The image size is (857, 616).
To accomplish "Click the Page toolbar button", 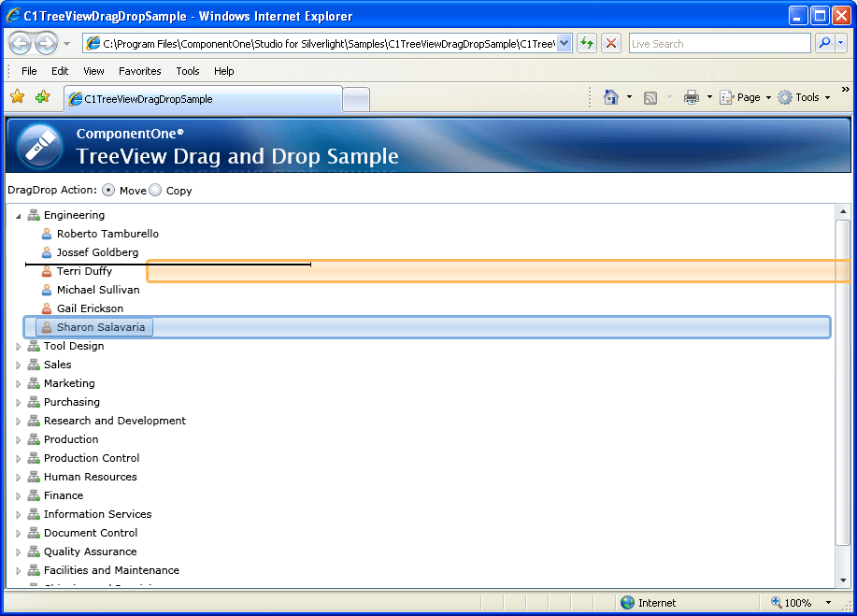I will [745, 96].
